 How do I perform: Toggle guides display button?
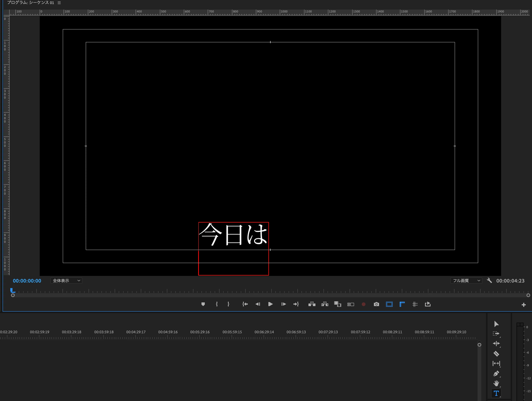415,304
